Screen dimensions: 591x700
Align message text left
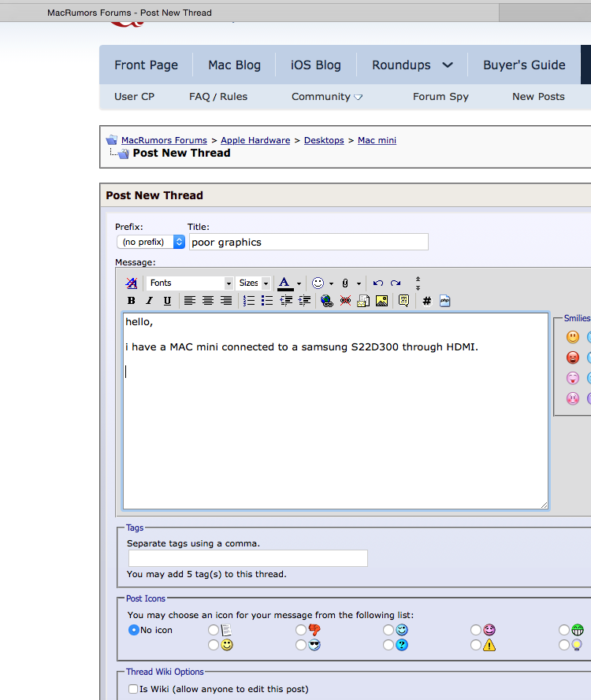tap(190, 301)
